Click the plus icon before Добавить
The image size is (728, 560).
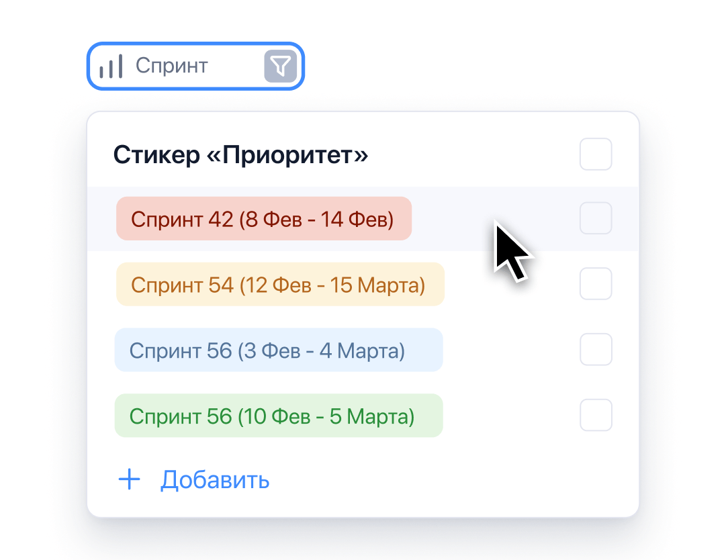click(x=129, y=479)
